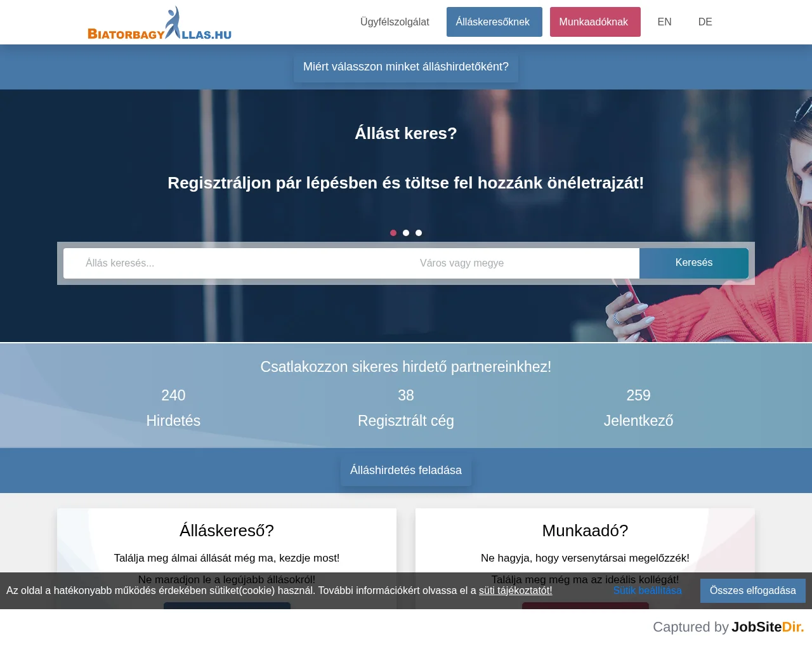The width and height of the screenshot is (812, 646).
Task: Click the Álláshirdetés feladása button
Action: click(406, 470)
